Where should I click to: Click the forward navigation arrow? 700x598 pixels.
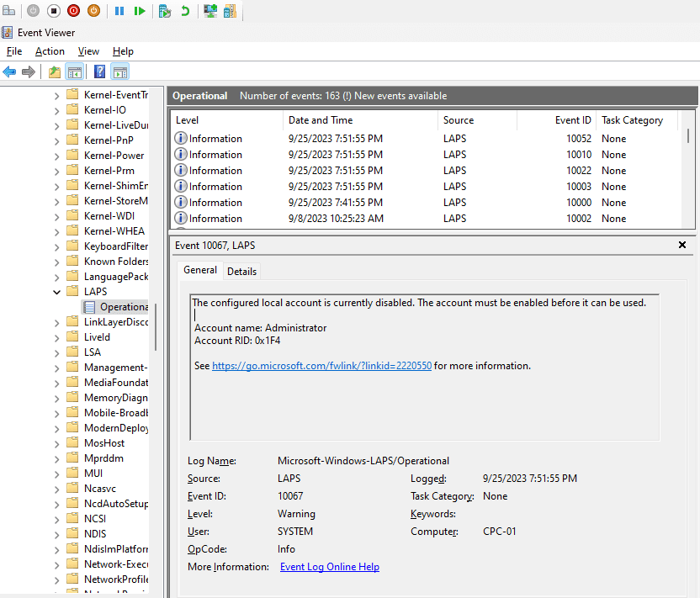[x=28, y=71]
